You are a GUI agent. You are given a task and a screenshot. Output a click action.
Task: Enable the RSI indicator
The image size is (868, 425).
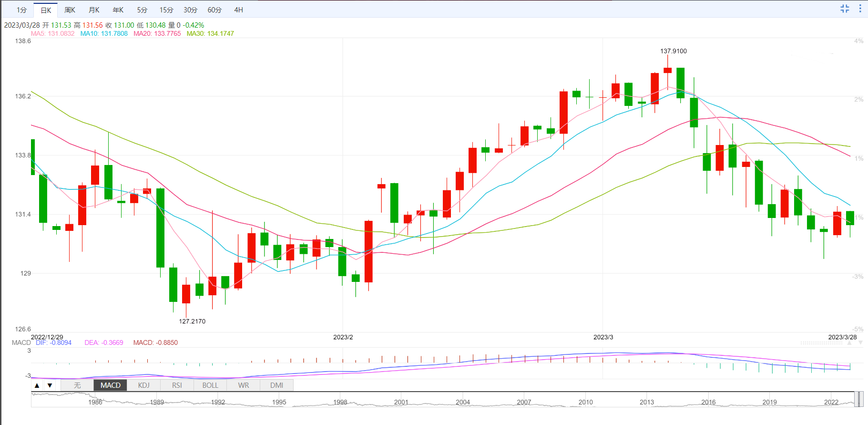click(177, 385)
